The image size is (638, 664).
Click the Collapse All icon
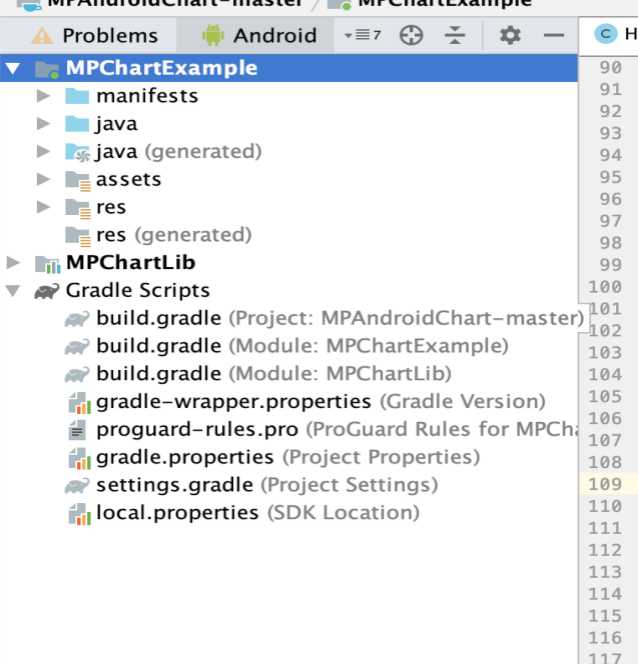coord(455,35)
